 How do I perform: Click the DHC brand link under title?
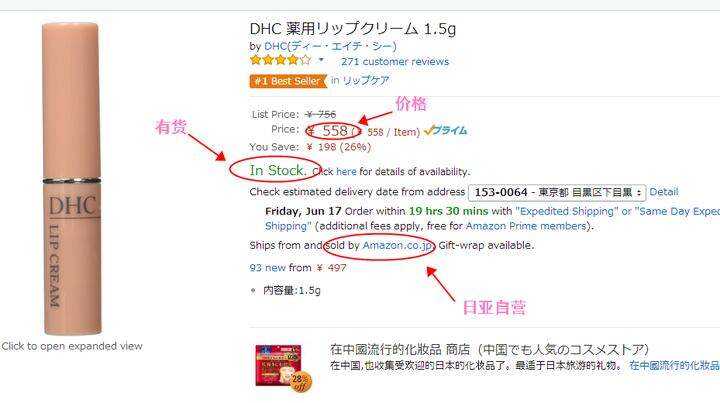(x=330, y=46)
